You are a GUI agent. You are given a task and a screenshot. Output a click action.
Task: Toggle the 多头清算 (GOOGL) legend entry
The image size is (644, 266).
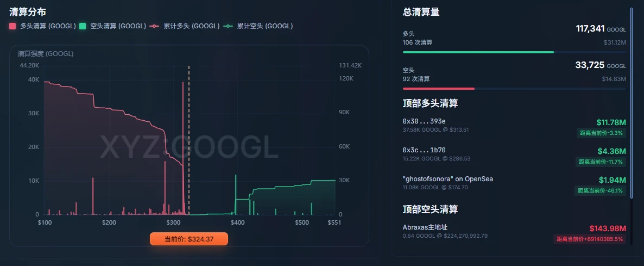click(42, 26)
